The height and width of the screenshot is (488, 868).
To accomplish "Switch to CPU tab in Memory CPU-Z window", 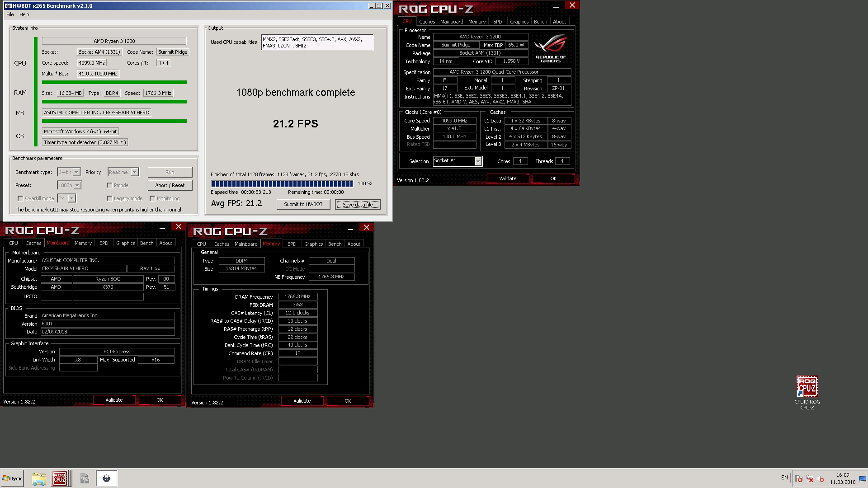I will click(x=201, y=244).
